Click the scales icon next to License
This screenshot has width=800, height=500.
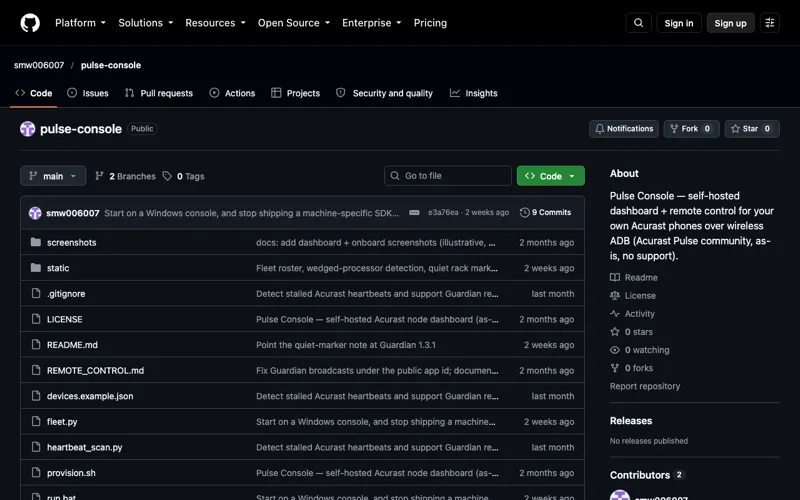pos(615,295)
